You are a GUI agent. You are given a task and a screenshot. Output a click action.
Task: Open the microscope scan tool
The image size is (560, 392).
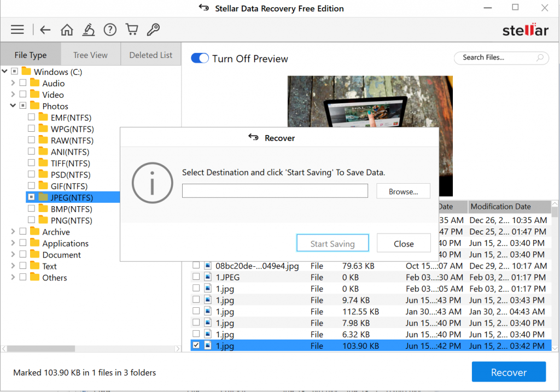(89, 30)
